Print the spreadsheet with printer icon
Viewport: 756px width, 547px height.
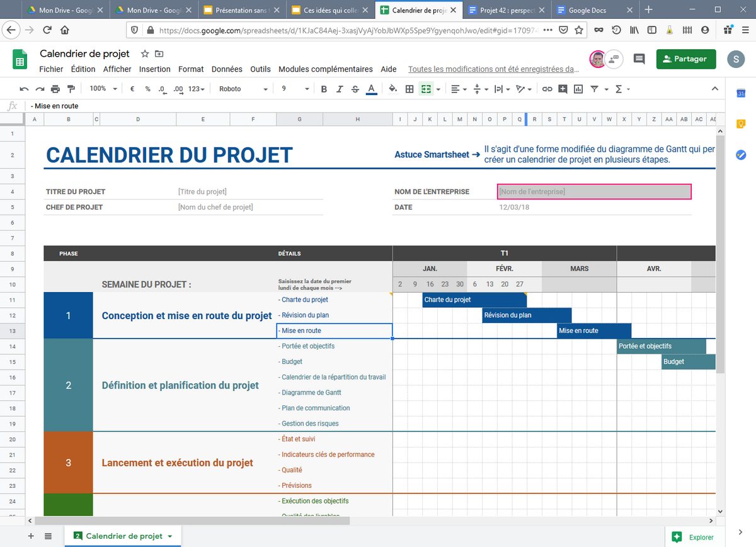click(55, 89)
